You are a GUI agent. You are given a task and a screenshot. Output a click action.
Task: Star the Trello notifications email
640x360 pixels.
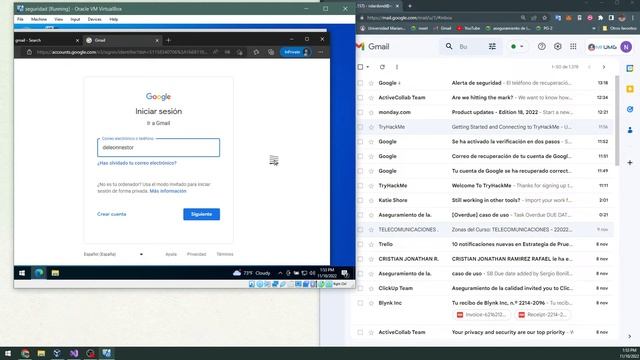click(371, 244)
